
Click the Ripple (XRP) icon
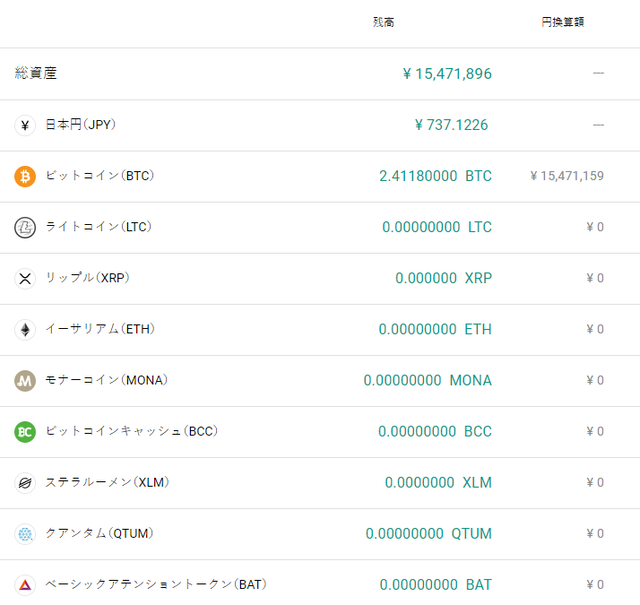pyautogui.click(x=25, y=279)
